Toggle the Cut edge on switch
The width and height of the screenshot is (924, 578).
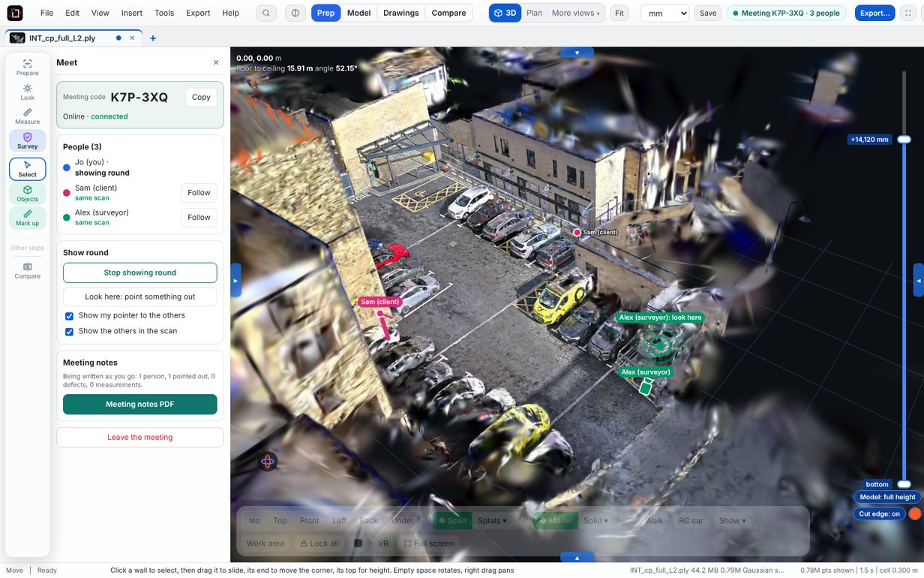914,514
